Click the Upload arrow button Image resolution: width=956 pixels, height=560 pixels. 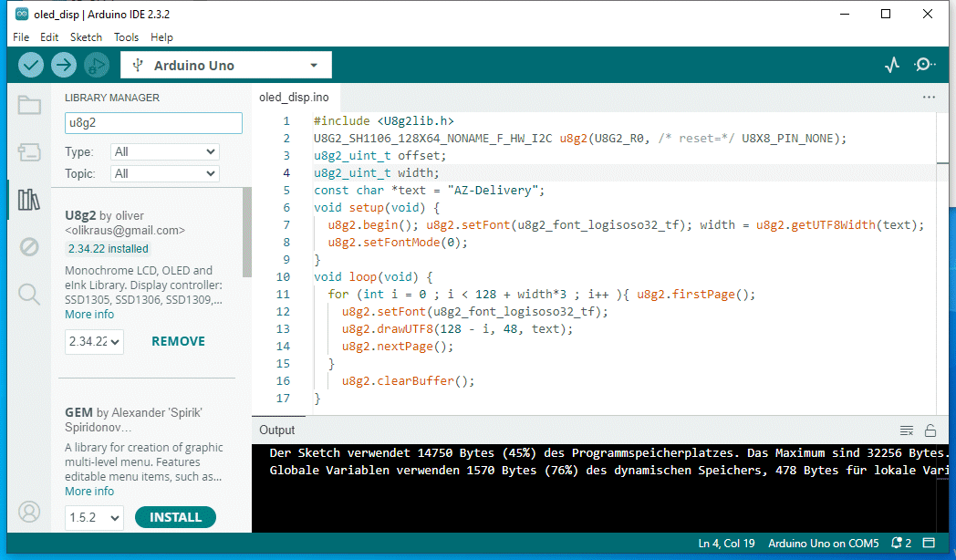(64, 65)
